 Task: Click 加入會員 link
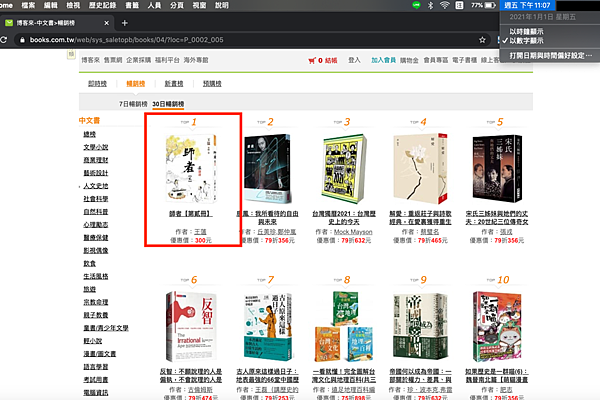coord(383,60)
